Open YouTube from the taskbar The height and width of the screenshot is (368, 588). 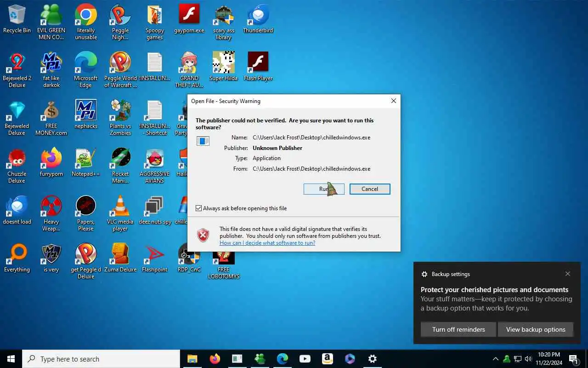305,359
